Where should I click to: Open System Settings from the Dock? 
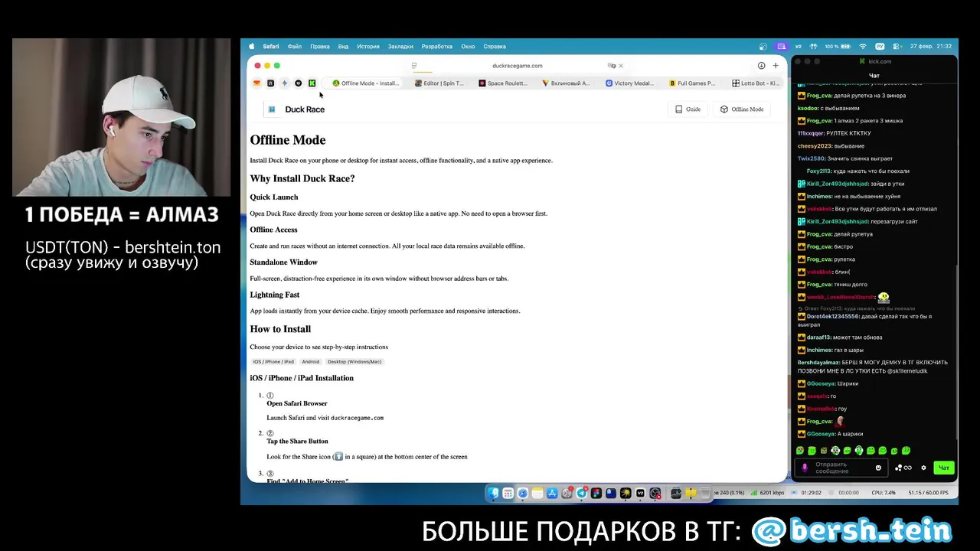(567, 494)
